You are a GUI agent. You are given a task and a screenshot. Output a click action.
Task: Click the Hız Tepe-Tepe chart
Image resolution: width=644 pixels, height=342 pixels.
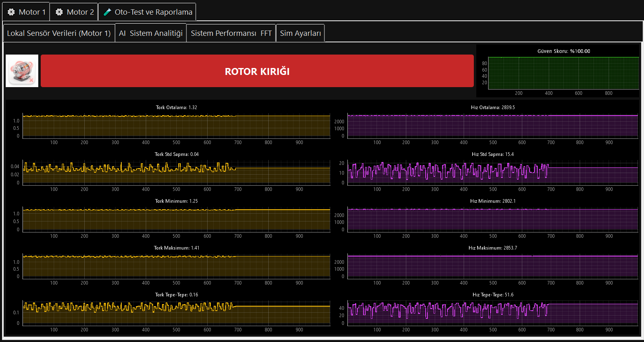coord(493,313)
